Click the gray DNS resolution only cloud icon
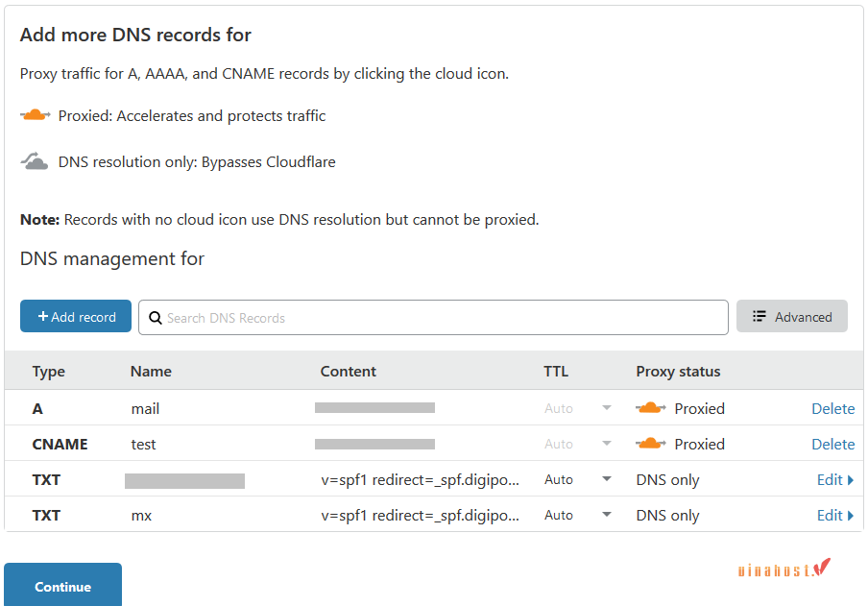The image size is (868, 606). pos(35,159)
